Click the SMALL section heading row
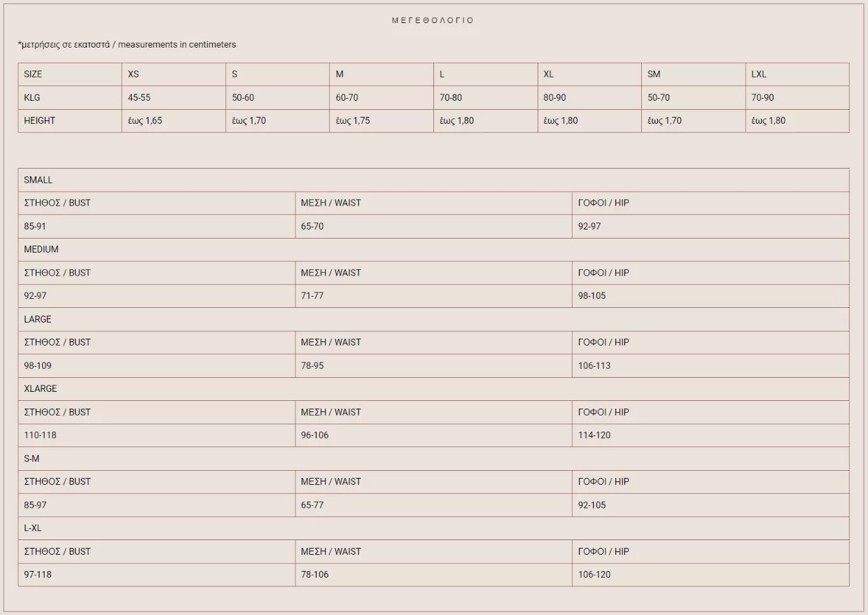868x615 pixels. (38, 180)
